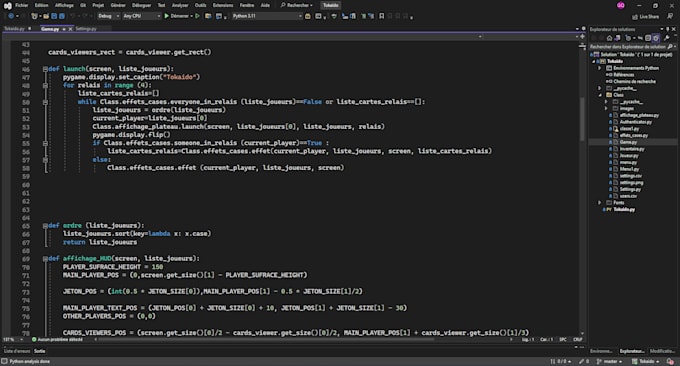Select Chemins de recherche node
680x366 pixels.
[634, 82]
